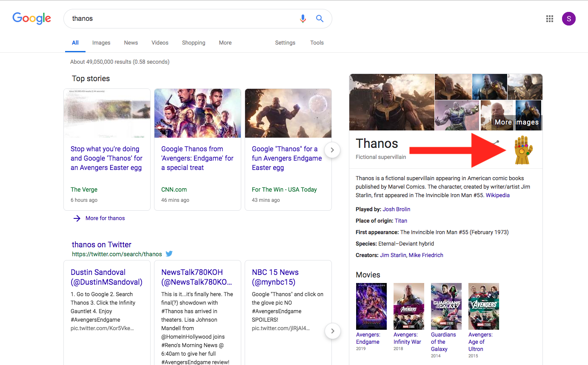Click More images overlay in panel
The image size is (588, 365).
click(x=517, y=122)
